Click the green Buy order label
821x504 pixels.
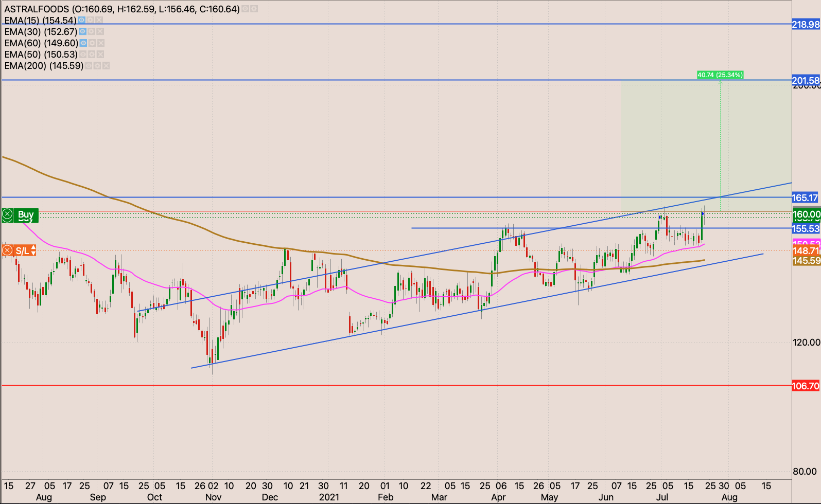point(26,214)
